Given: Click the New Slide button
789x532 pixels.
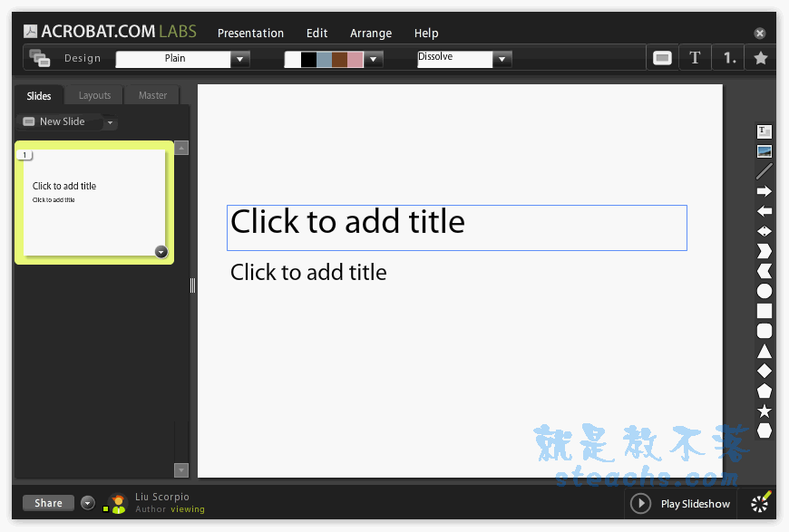Looking at the screenshot, I should click(x=61, y=121).
